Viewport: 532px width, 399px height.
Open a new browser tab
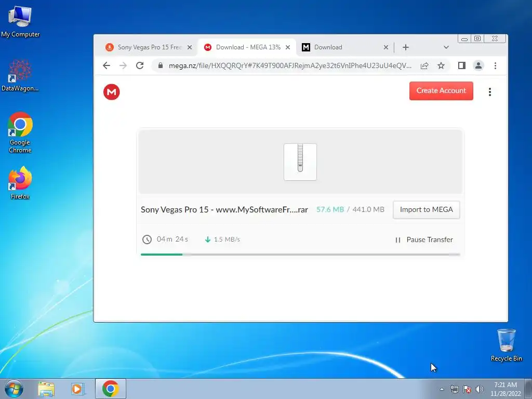[405, 47]
